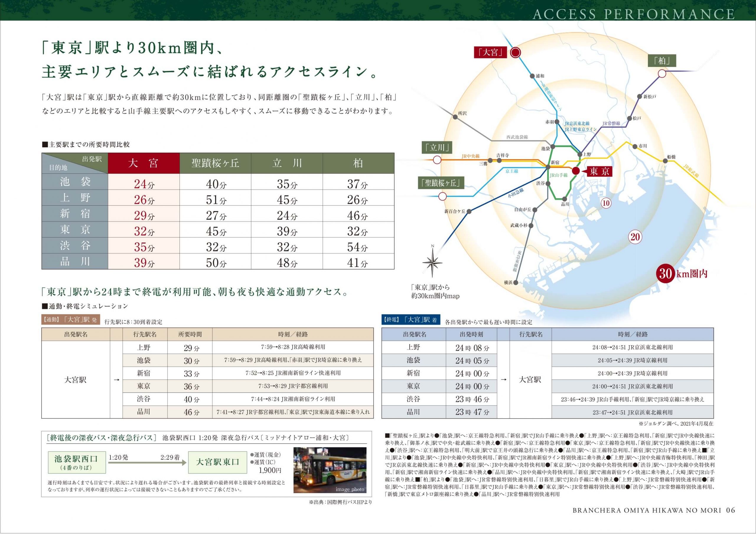Image resolution: width=756 pixels, height=534 pixels.
Task: Click the 2:29着 bus arrival time
Action: point(170,457)
